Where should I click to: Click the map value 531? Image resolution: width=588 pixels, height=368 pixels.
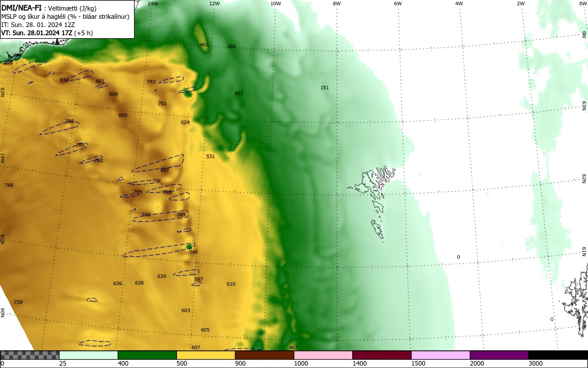coord(211,156)
